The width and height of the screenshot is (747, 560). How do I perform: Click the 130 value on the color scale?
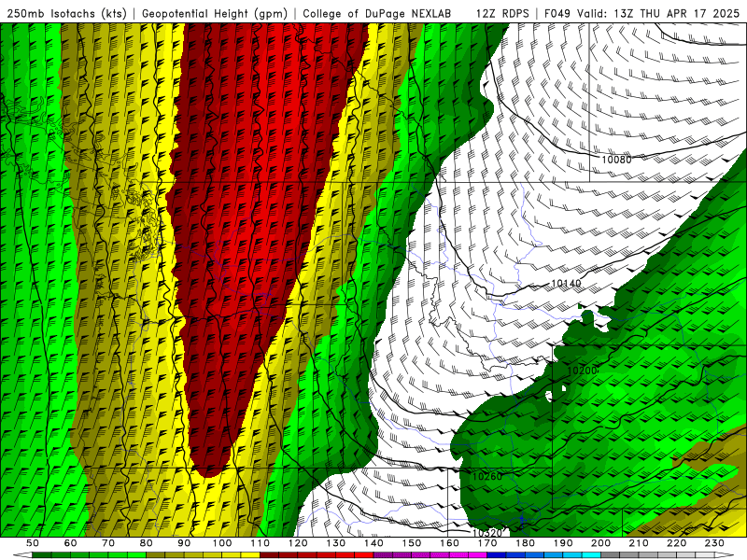click(x=336, y=543)
